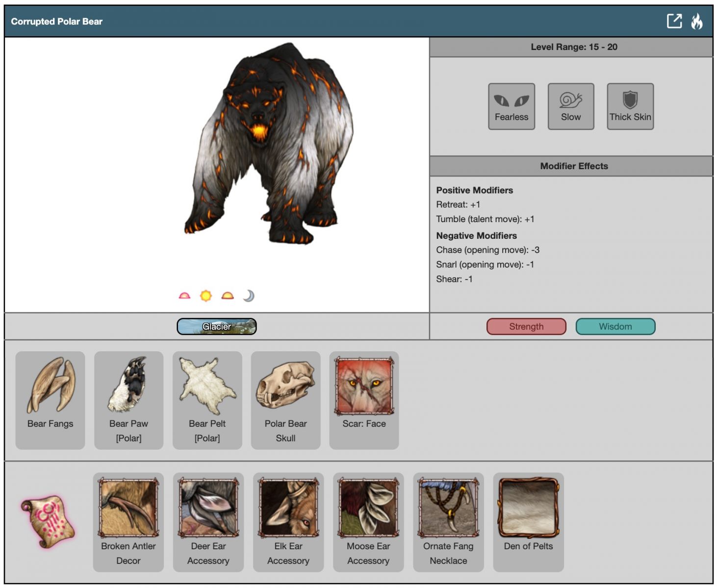The width and height of the screenshot is (717, 588).
Task: Select the Scar: Face item
Action: click(x=364, y=400)
